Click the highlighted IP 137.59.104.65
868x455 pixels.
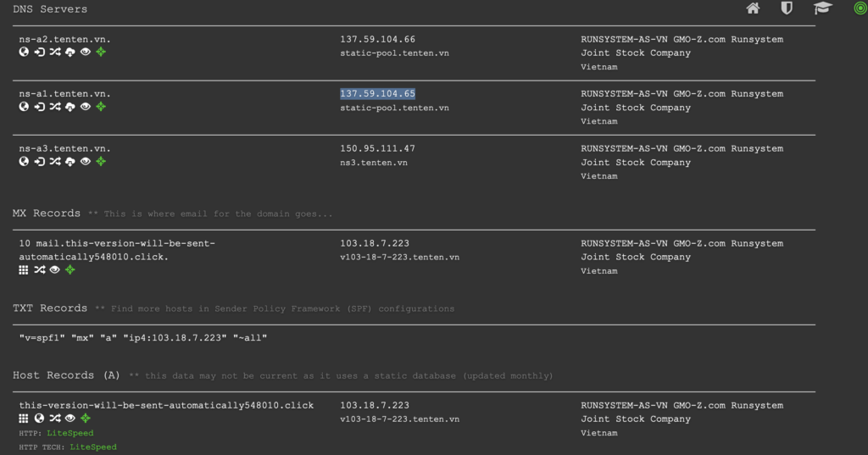pyautogui.click(x=377, y=93)
